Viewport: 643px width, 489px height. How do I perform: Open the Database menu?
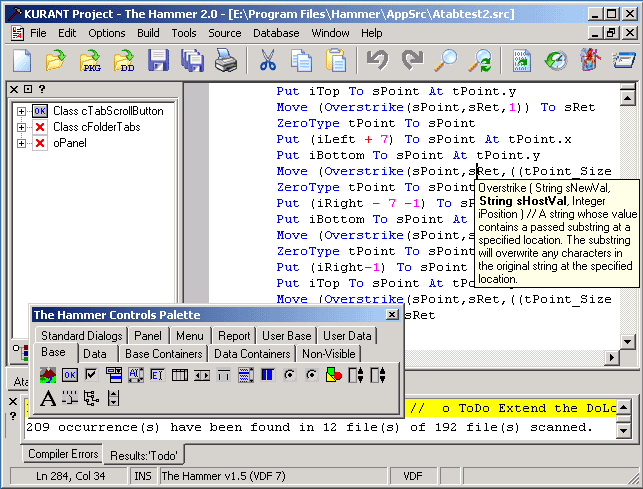[x=276, y=33]
